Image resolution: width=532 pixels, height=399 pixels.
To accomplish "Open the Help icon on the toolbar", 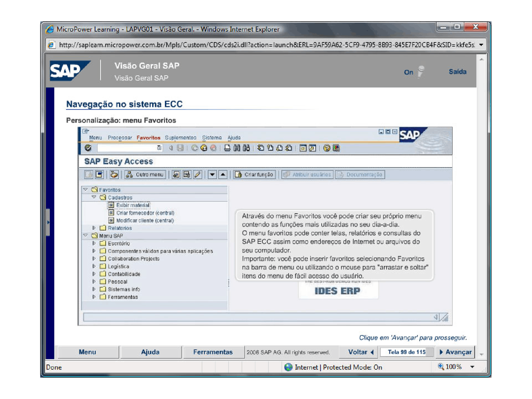I will pyautogui.click(x=328, y=148).
